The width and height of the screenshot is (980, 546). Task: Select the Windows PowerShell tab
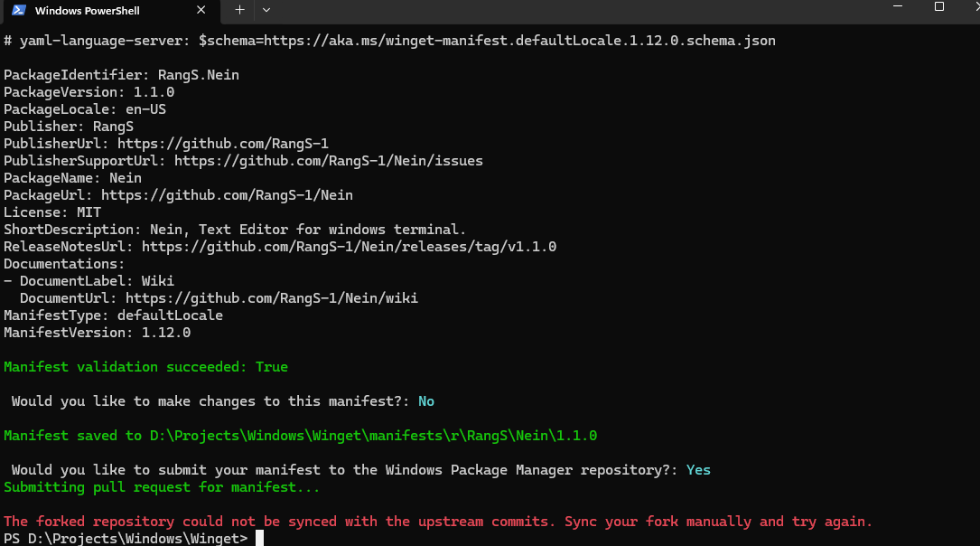click(x=110, y=11)
